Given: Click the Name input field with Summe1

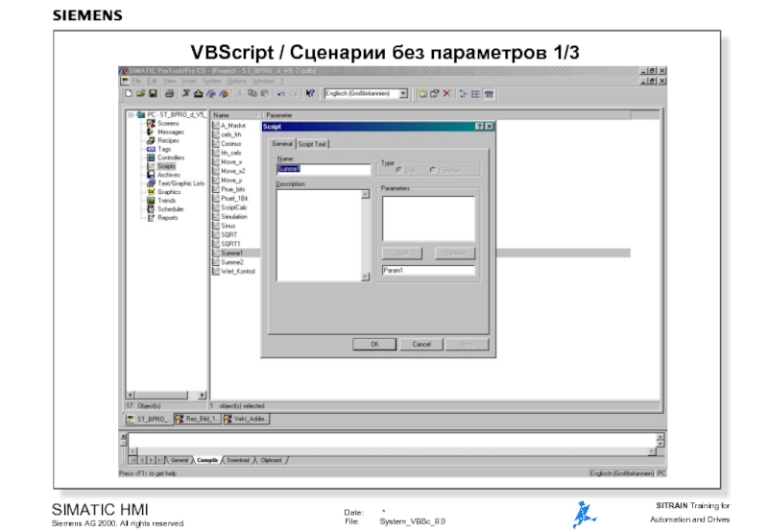Looking at the screenshot, I should click(x=324, y=169).
